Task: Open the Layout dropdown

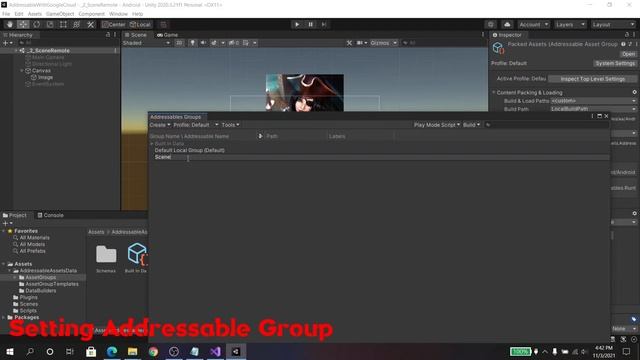Action: tap(613, 24)
